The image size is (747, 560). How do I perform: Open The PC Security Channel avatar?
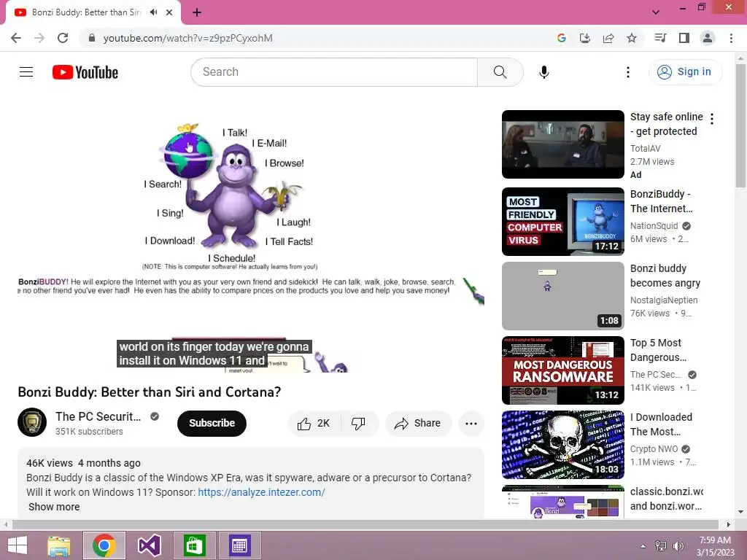(x=32, y=422)
